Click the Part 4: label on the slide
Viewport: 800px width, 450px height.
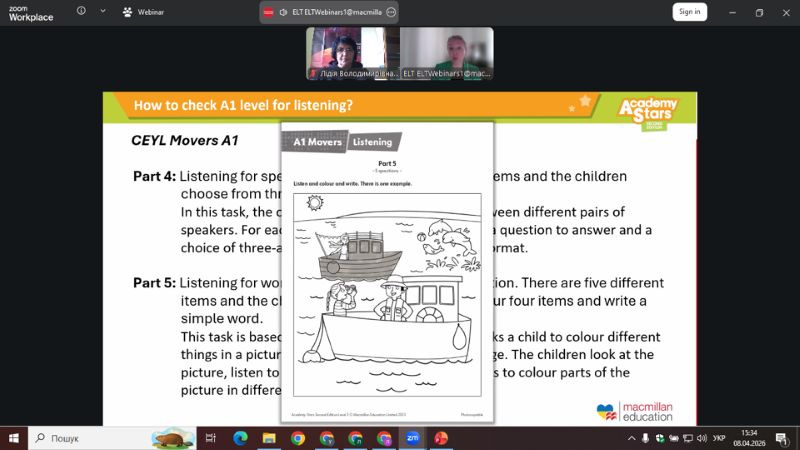[154, 176]
